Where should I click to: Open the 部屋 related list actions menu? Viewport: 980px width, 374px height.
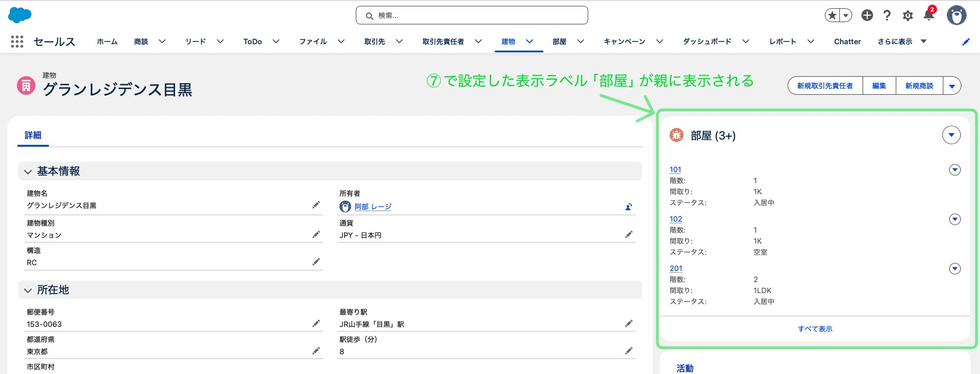coord(951,135)
